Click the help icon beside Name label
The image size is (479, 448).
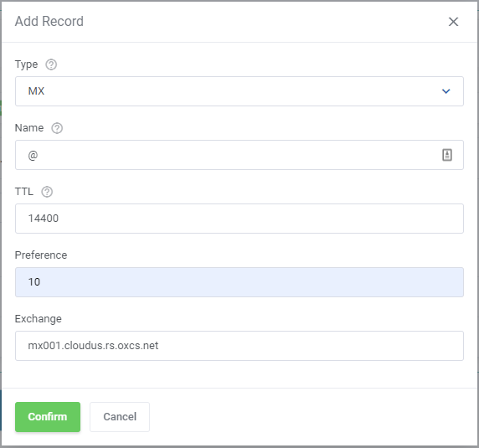pos(57,128)
